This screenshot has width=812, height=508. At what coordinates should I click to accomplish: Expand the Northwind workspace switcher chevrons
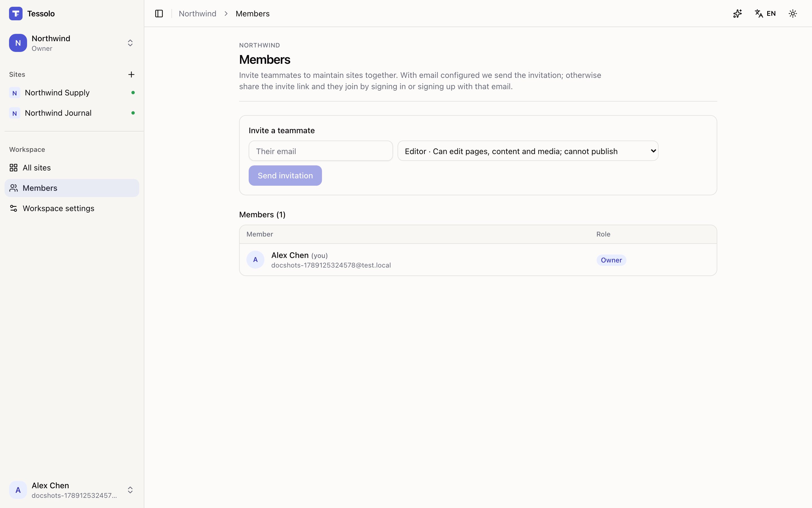[x=130, y=43]
